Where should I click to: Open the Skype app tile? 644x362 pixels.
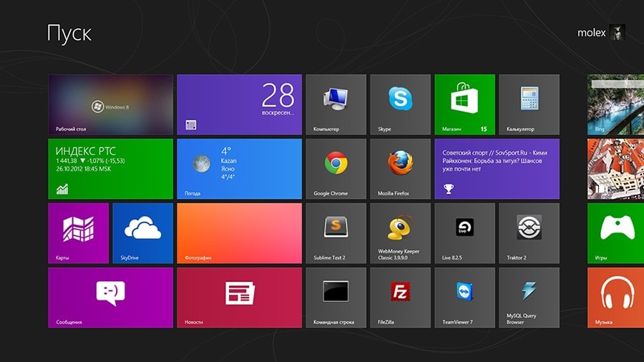400,104
